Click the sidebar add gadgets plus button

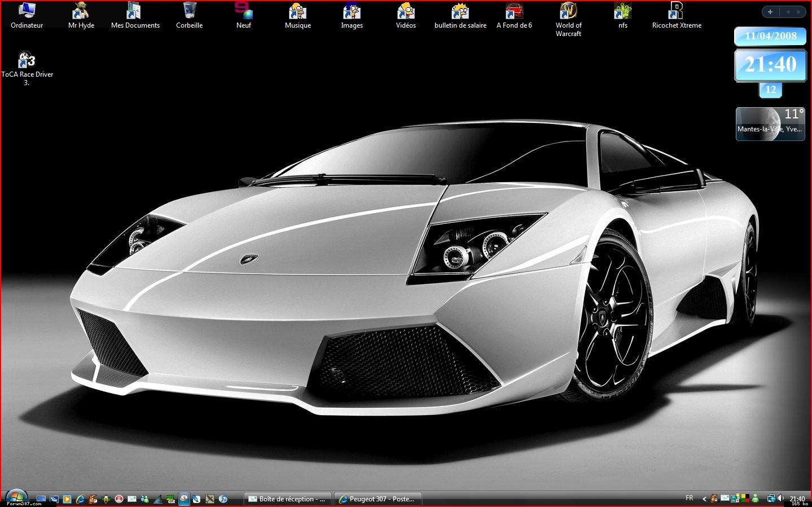[x=770, y=12]
